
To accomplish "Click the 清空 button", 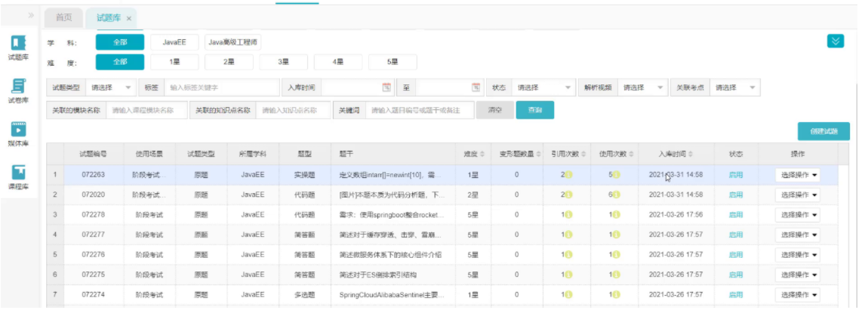I will [494, 110].
